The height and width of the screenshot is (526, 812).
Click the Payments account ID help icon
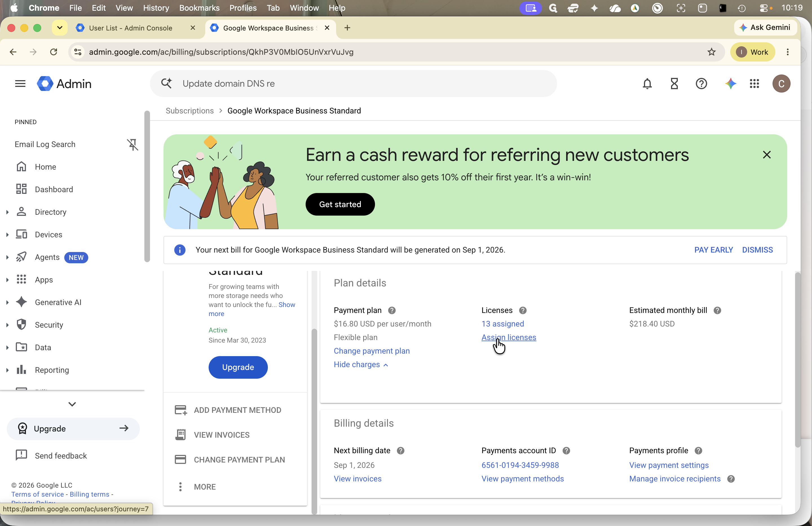(x=566, y=451)
